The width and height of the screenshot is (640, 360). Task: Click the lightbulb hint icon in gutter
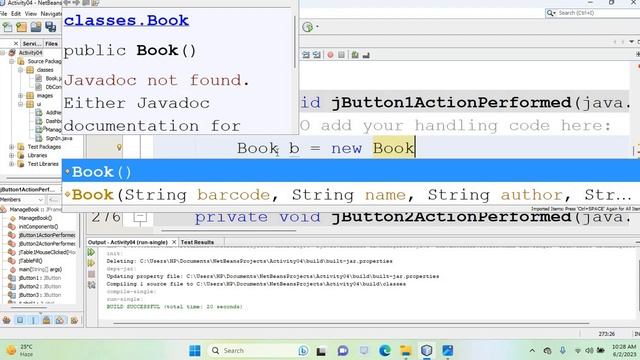click(x=119, y=147)
